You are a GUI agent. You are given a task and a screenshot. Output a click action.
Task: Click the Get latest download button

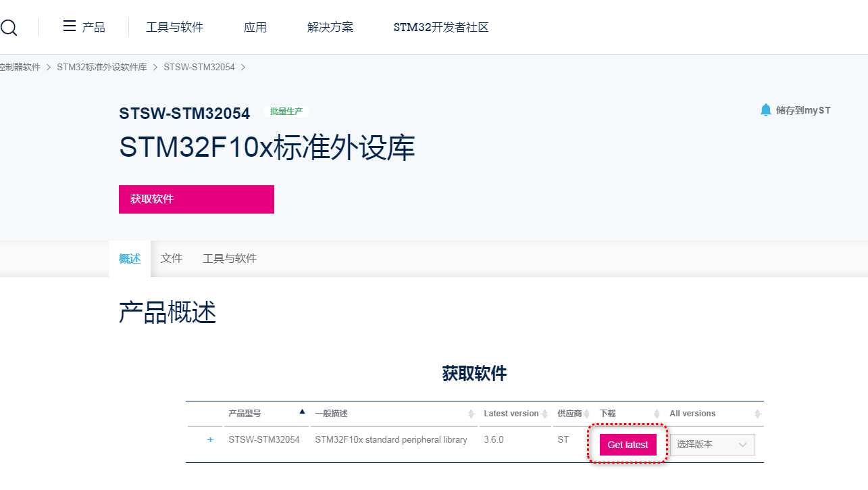[x=628, y=445]
